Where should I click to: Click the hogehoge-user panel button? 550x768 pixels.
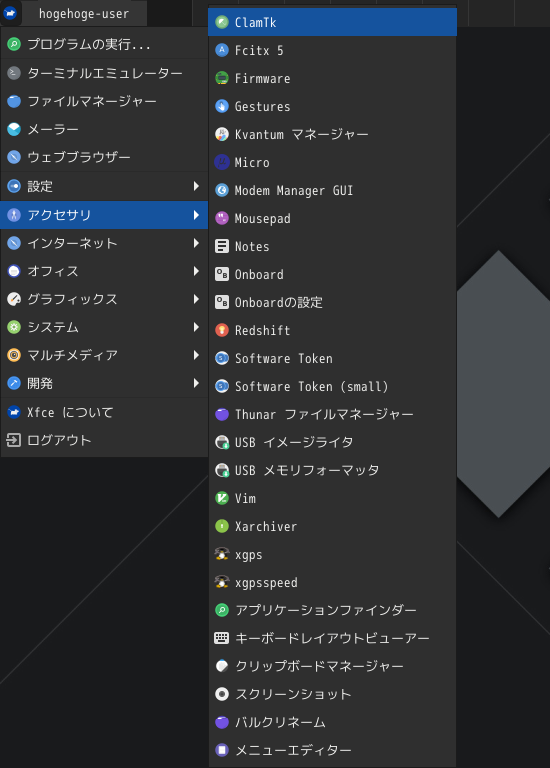tap(84, 14)
